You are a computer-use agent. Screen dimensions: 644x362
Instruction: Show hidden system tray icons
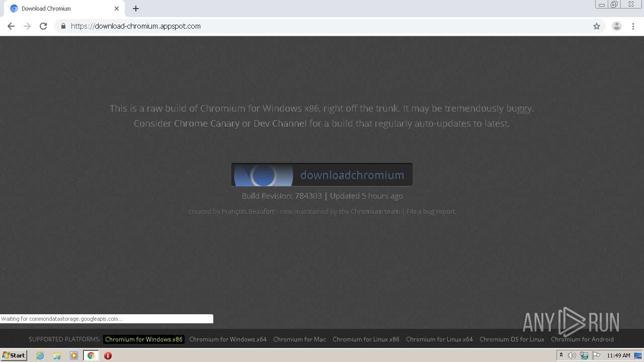click(x=561, y=355)
